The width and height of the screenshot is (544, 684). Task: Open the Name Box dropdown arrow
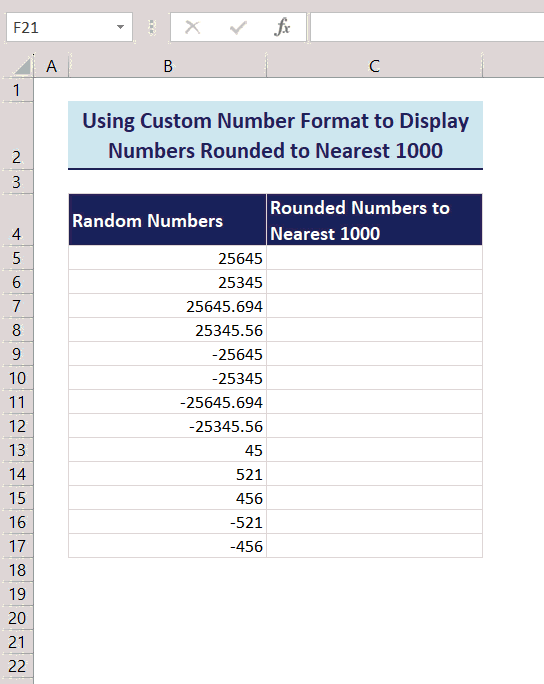[x=120, y=27]
